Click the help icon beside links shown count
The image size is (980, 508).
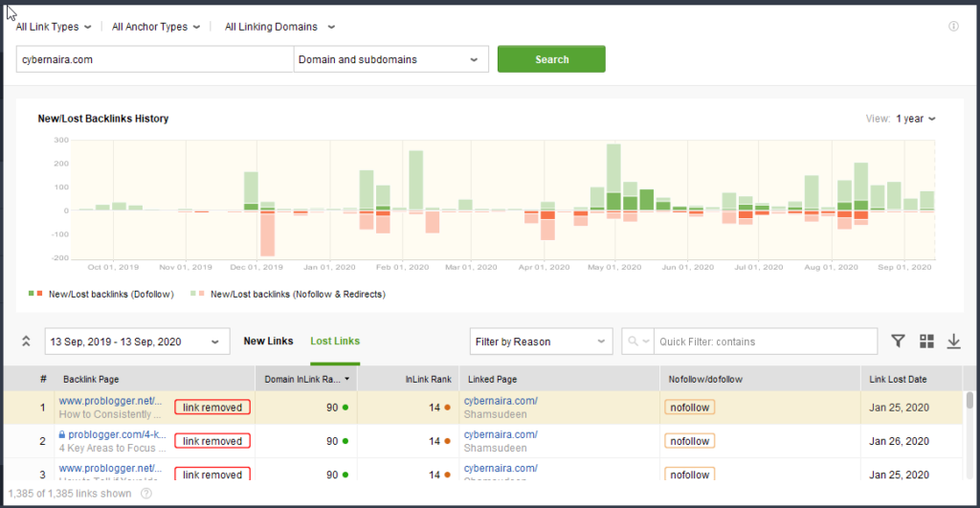(146, 494)
